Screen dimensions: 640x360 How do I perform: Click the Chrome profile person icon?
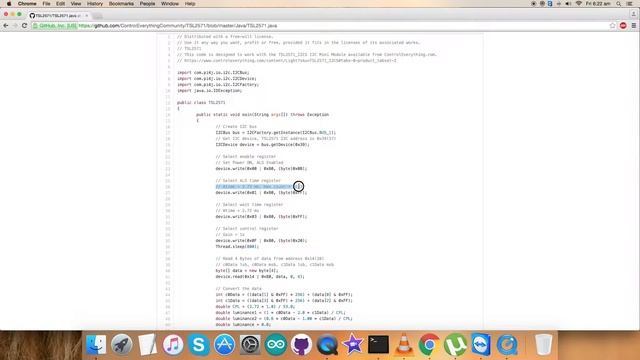pos(633,14)
